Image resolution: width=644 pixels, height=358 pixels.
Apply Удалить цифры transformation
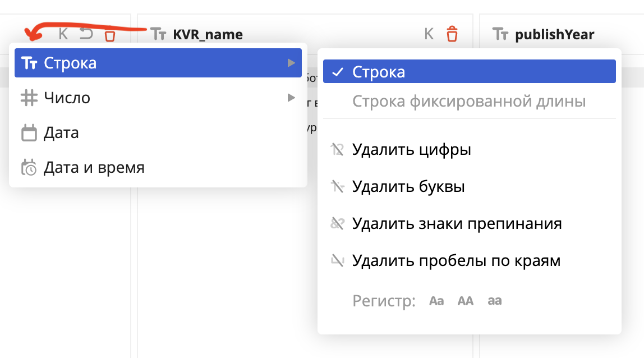click(x=411, y=150)
